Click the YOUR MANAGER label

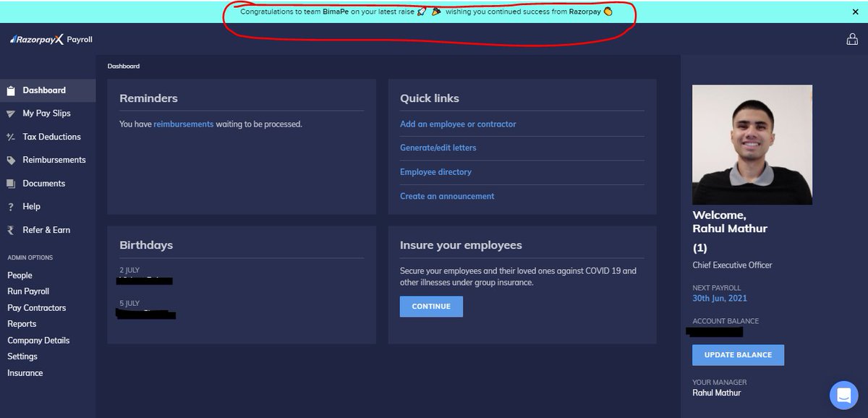[719, 382]
